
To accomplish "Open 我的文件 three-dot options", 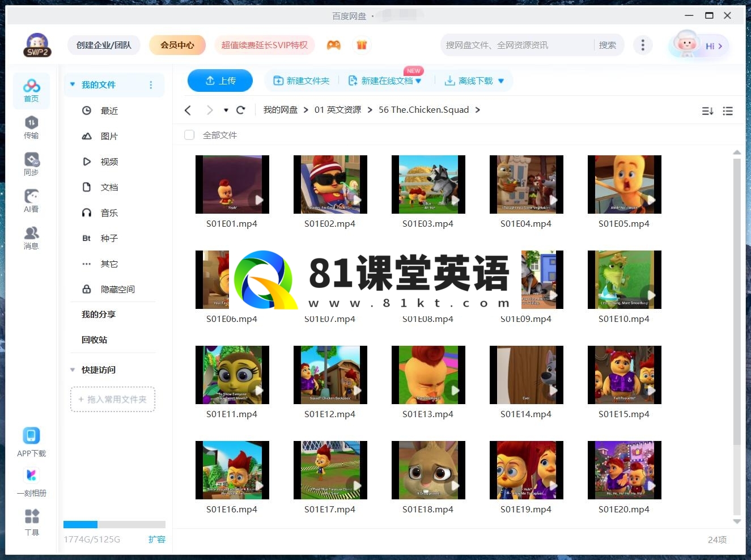I will [x=151, y=85].
